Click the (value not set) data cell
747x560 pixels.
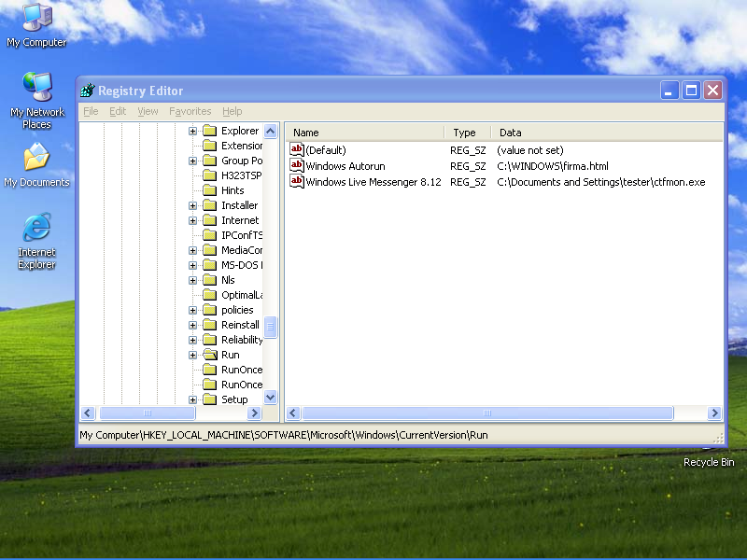[530, 150]
